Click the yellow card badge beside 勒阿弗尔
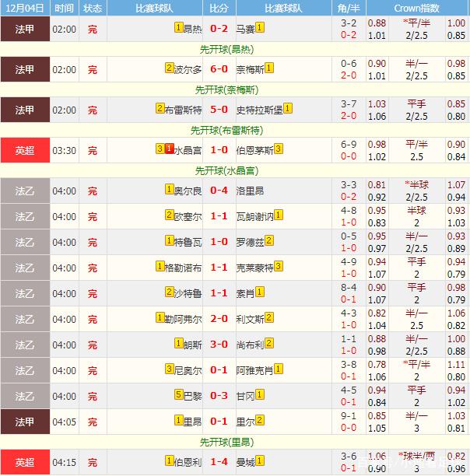This screenshot has height=476, width=470. click(160, 317)
